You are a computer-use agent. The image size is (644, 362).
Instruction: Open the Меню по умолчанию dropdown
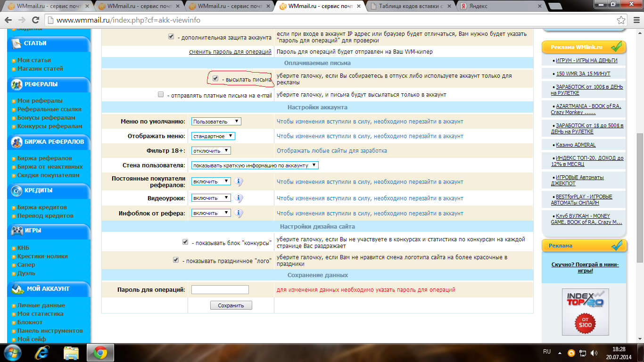216,122
